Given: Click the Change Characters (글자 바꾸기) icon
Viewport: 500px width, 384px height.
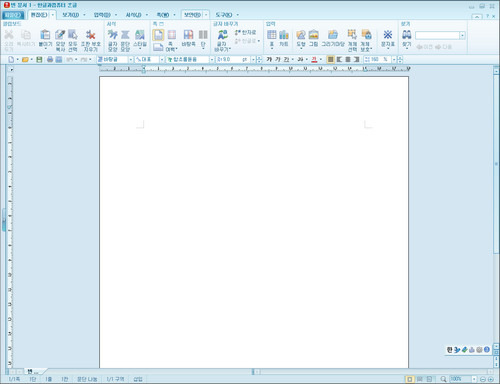Looking at the screenshot, I should [x=222, y=35].
